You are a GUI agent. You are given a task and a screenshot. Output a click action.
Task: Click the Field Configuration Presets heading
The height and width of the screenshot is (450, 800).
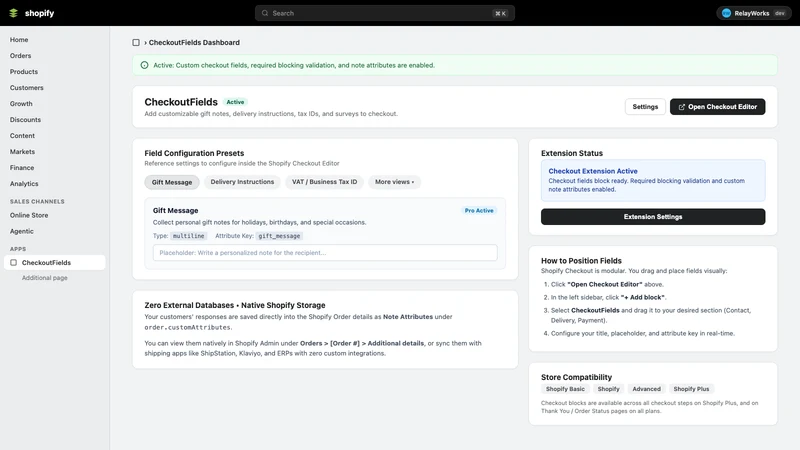pyautogui.click(x=194, y=153)
